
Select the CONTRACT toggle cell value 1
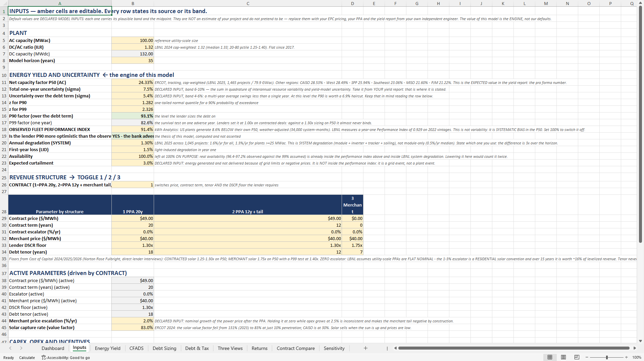(133, 185)
